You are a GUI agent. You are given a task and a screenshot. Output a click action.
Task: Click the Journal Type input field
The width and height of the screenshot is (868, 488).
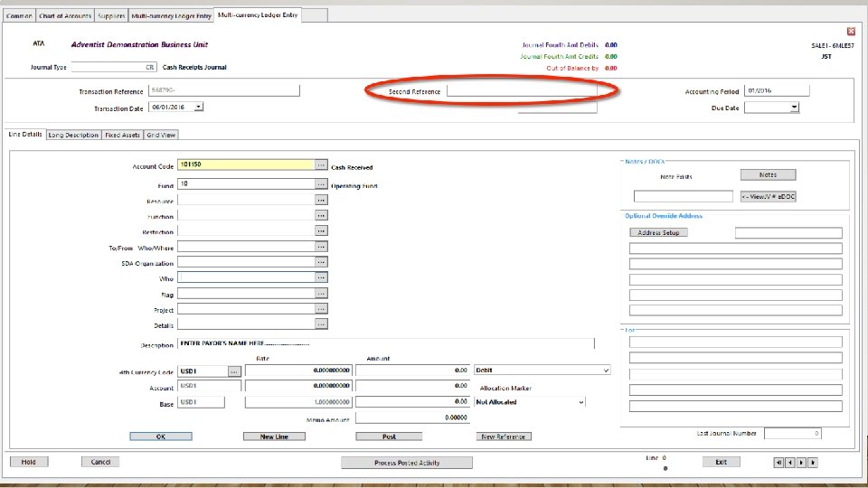[x=114, y=67]
